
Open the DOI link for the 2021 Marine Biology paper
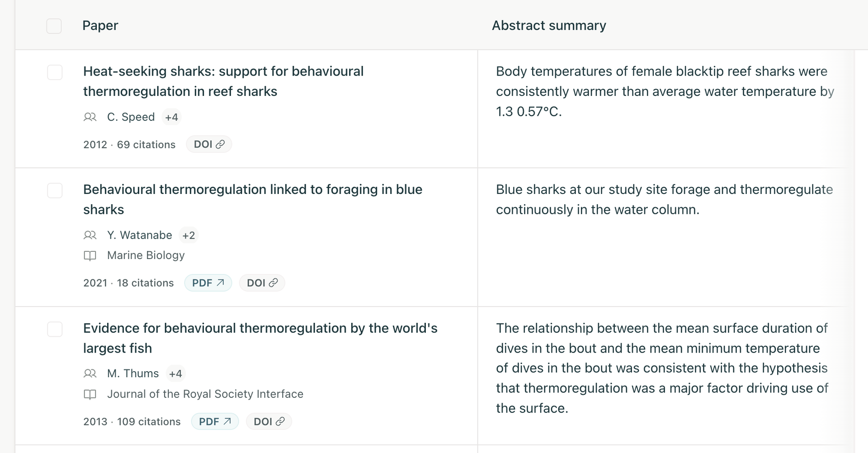pyautogui.click(x=262, y=283)
